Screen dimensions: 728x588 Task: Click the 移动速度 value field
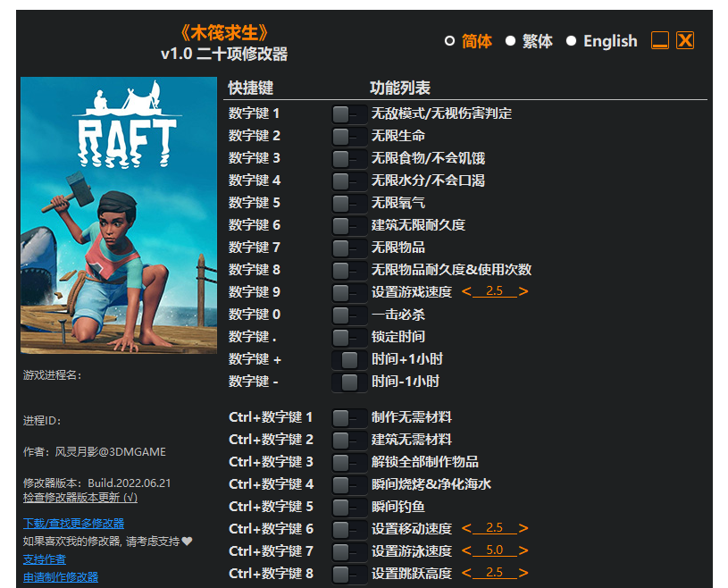495,528
